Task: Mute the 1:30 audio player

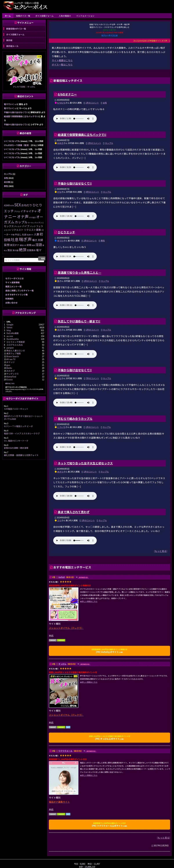Action: click(x=88, y=119)
